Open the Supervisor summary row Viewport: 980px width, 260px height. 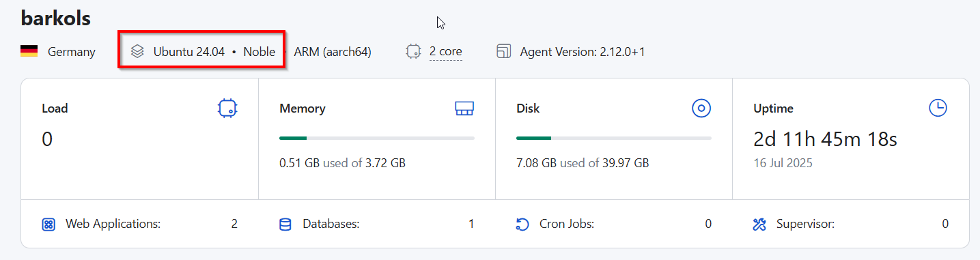(x=851, y=224)
